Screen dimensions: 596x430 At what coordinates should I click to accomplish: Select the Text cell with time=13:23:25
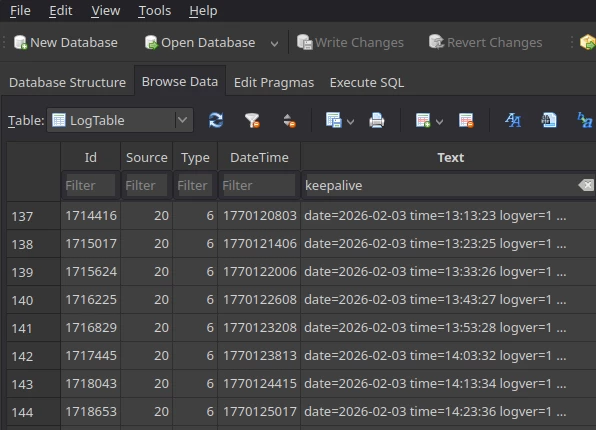point(449,244)
